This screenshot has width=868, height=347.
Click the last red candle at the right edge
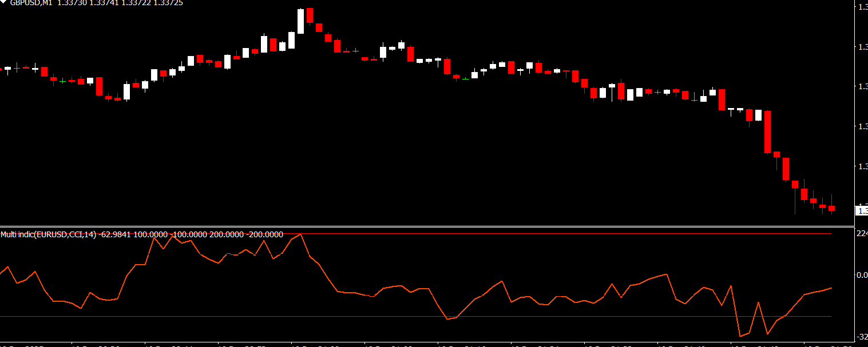coord(831,209)
